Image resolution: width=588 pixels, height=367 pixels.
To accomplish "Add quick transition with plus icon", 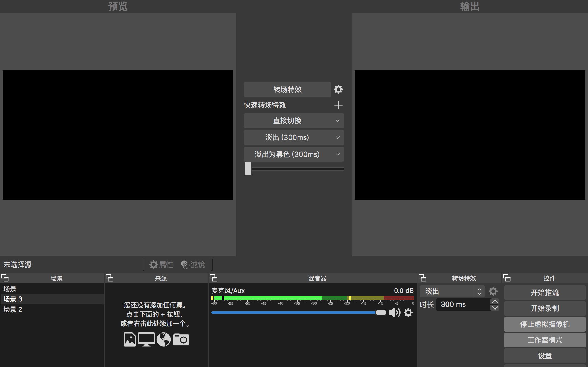I will 338,105.
